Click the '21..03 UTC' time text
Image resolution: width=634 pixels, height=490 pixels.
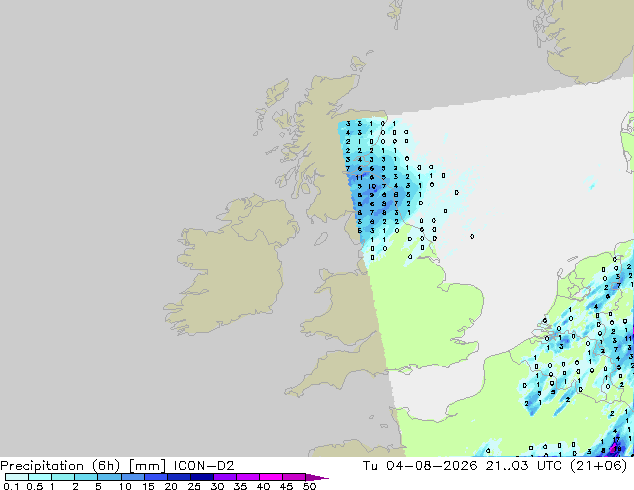point(523,466)
